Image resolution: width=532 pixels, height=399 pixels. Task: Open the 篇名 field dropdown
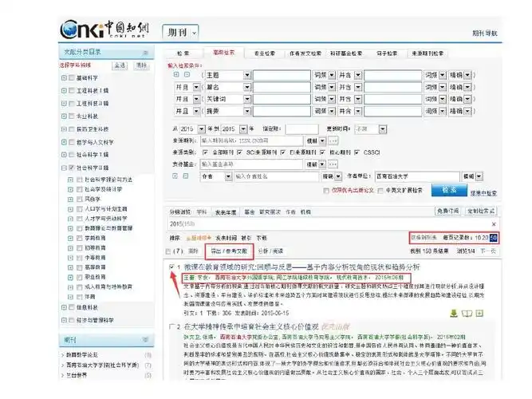tap(247, 87)
